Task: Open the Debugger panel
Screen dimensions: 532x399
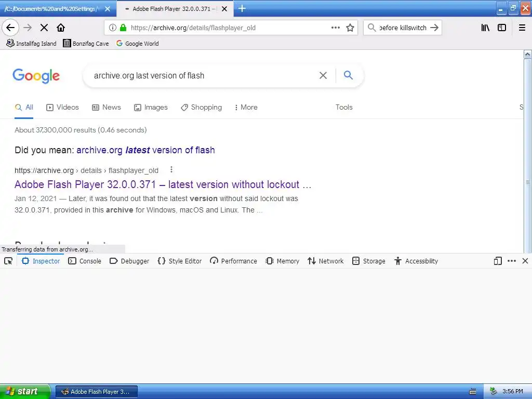Action: click(x=129, y=261)
